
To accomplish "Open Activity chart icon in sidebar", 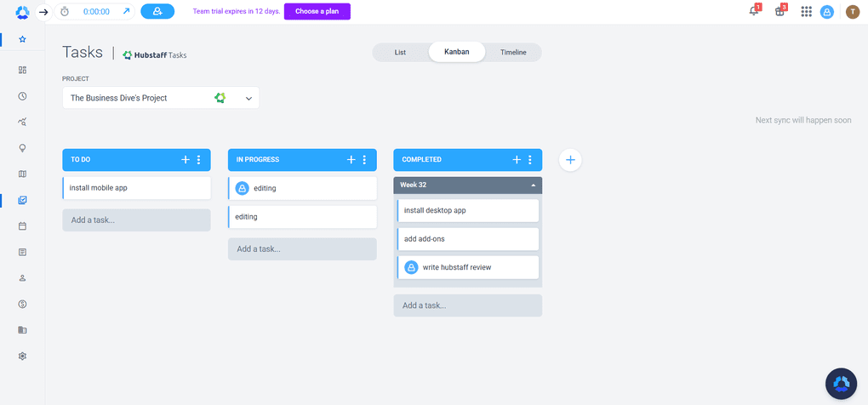I will 23,122.
